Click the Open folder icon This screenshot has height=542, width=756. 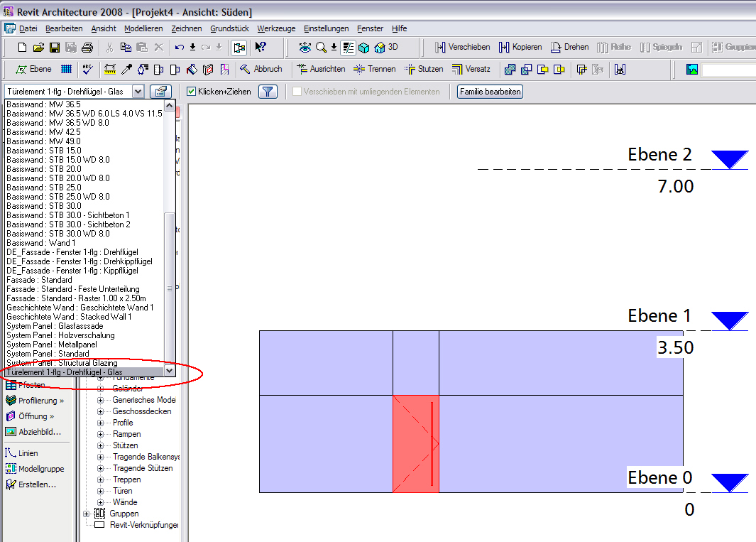click(x=38, y=48)
